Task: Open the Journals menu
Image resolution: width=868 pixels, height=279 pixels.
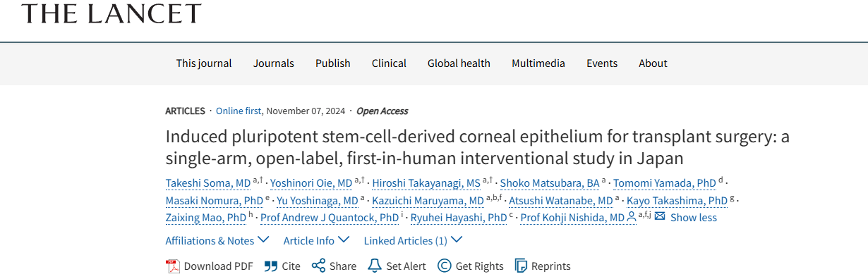Action: 274,63
